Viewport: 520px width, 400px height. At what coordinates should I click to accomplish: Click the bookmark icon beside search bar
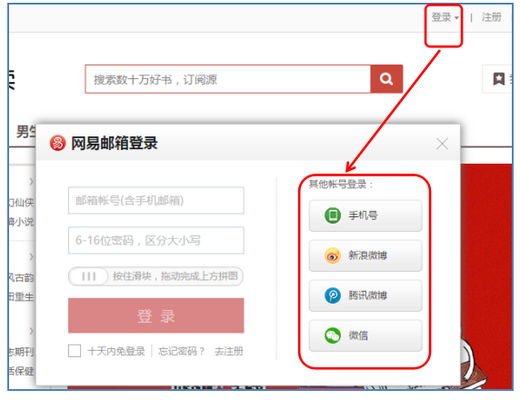499,79
